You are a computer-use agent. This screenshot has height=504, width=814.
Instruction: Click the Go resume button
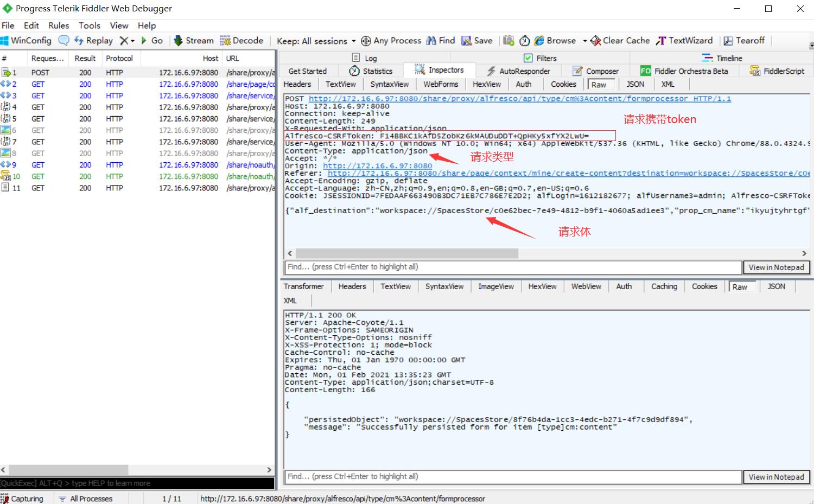point(152,41)
